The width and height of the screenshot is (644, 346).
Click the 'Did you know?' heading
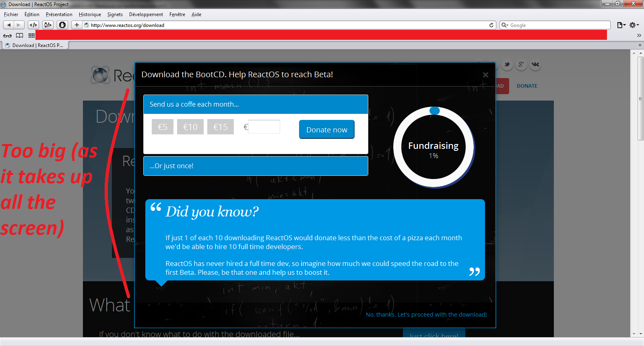tap(212, 211)
